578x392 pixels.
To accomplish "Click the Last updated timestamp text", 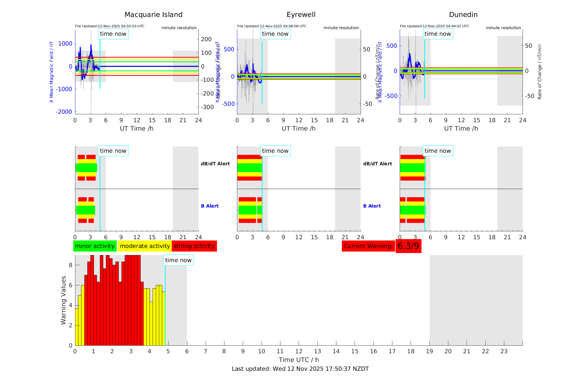I will click(x=300, y=369).
